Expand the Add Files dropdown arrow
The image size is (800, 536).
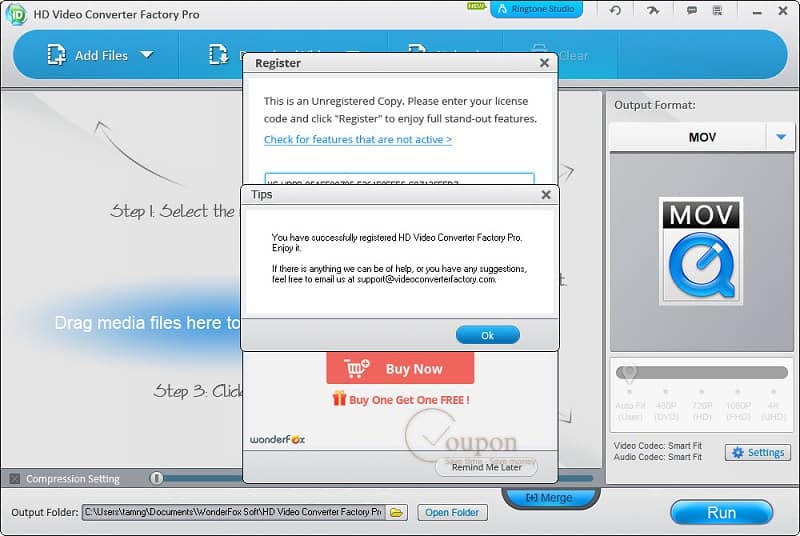147,55
